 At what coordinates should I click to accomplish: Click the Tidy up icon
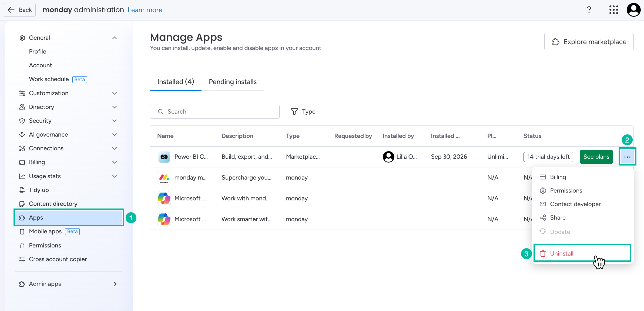22,190
